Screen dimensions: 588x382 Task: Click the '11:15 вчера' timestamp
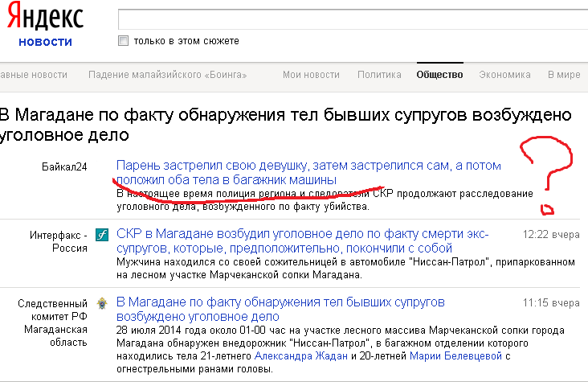(x=551, y=302)
